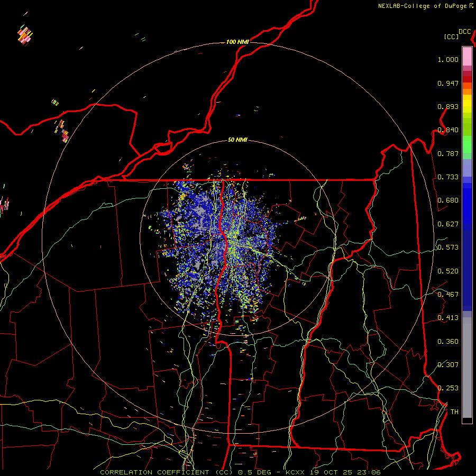Image resolution: width=476 pixels, height=476 pixels.
Task: Click the 100 NMI range ring label
Action: pos(237,42)
